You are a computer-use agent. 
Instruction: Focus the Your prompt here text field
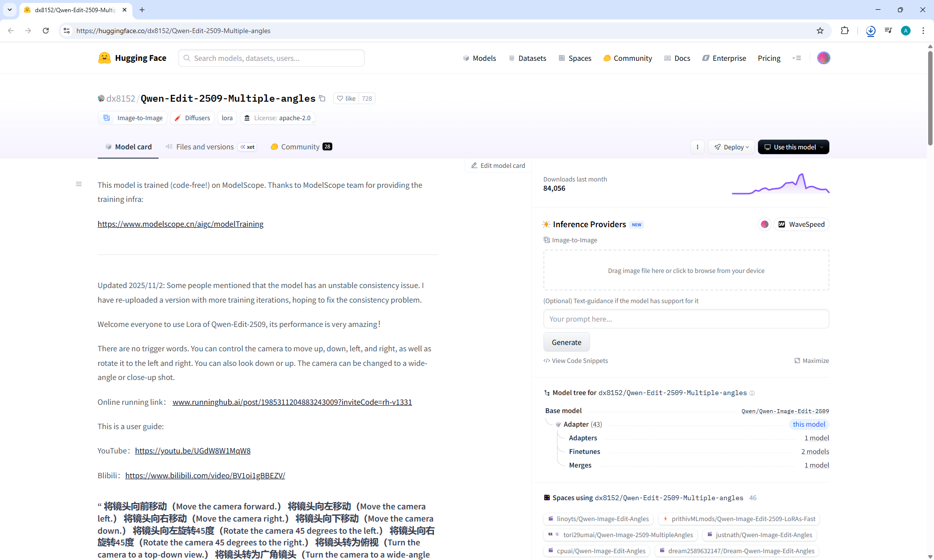pos(686,319)
